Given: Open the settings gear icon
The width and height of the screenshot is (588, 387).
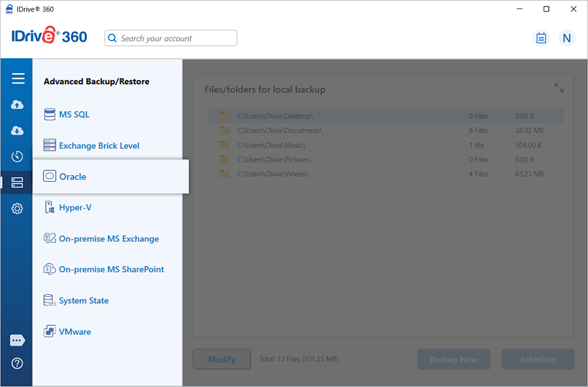Looking at the screenshot, I should click(x=18, y=209).
